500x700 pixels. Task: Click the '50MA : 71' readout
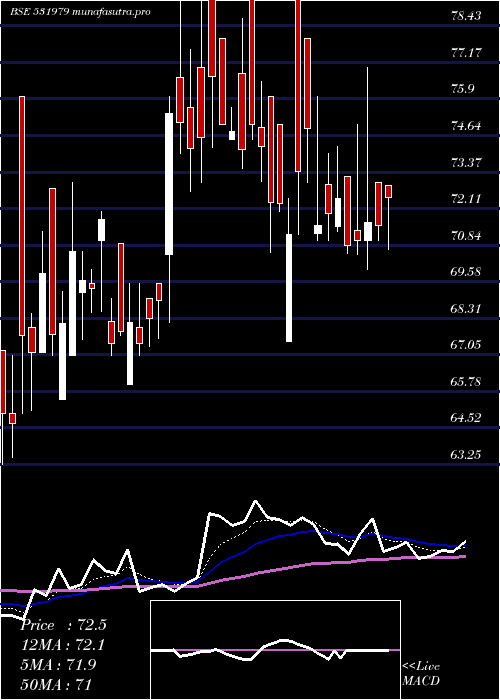57,684
